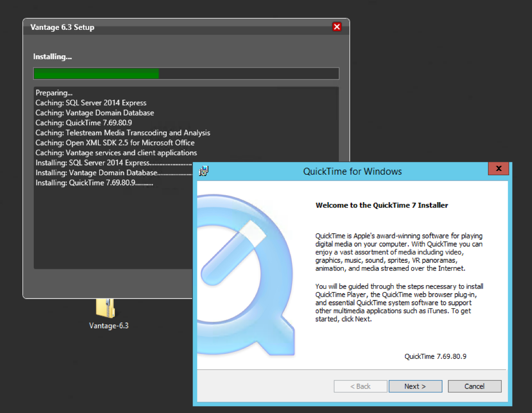Close the Vantage 6.3 Setup window
The image size is (532, 413).
337,27
